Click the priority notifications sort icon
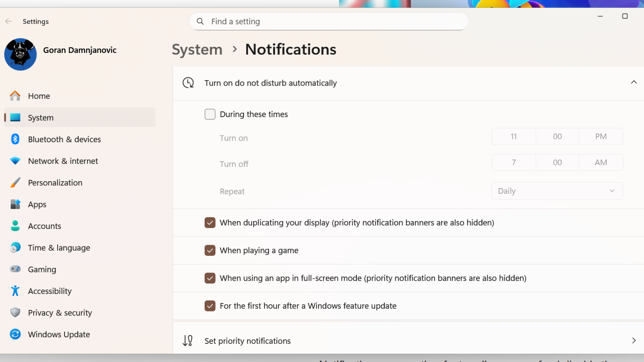The height and width of the screenshot is (362, 644). 187,341
